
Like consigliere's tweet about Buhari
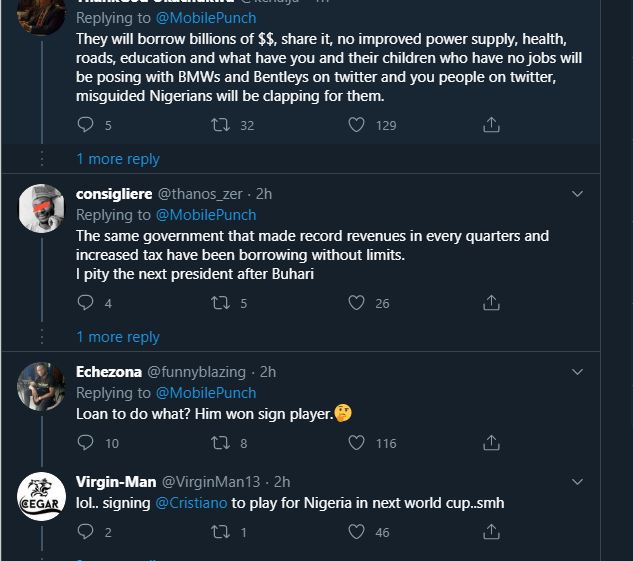click(x=356, y=303)
